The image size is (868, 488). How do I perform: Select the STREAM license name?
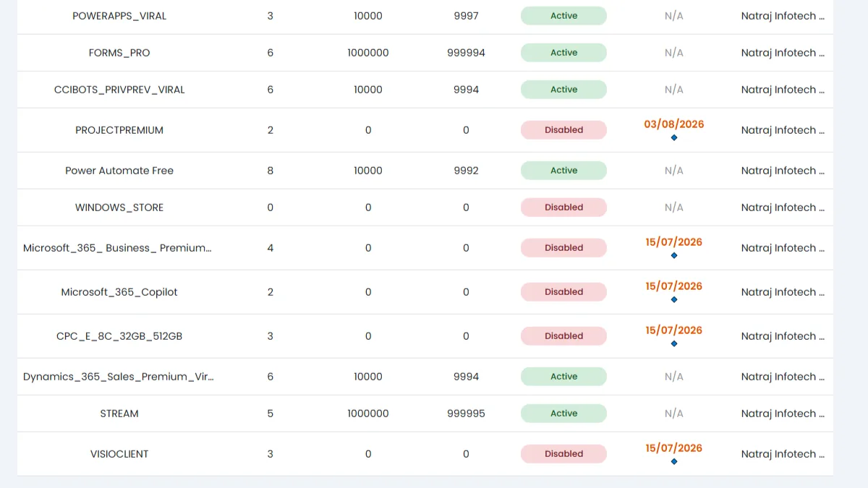tap(119, 414)
